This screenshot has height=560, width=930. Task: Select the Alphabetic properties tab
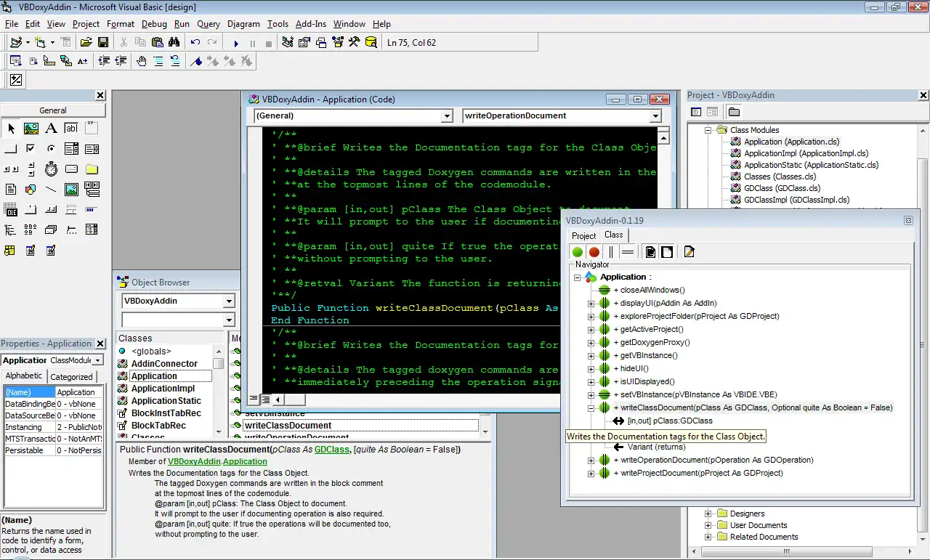click(24, 376)
